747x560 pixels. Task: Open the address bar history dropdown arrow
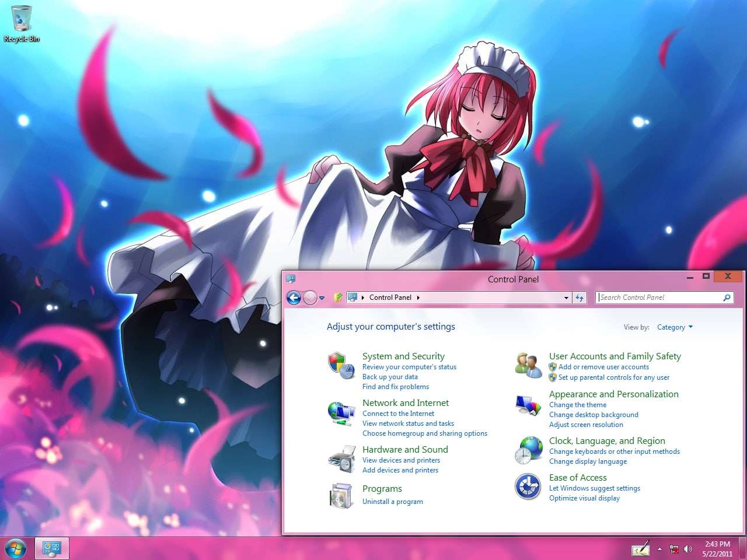pos(566,297)
